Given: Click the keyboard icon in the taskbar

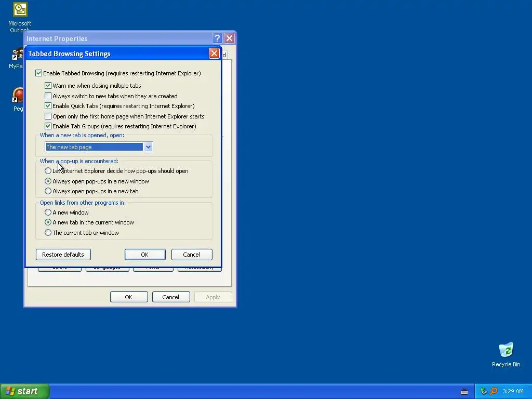Looking at the screenshot, I should pos(464,392).
